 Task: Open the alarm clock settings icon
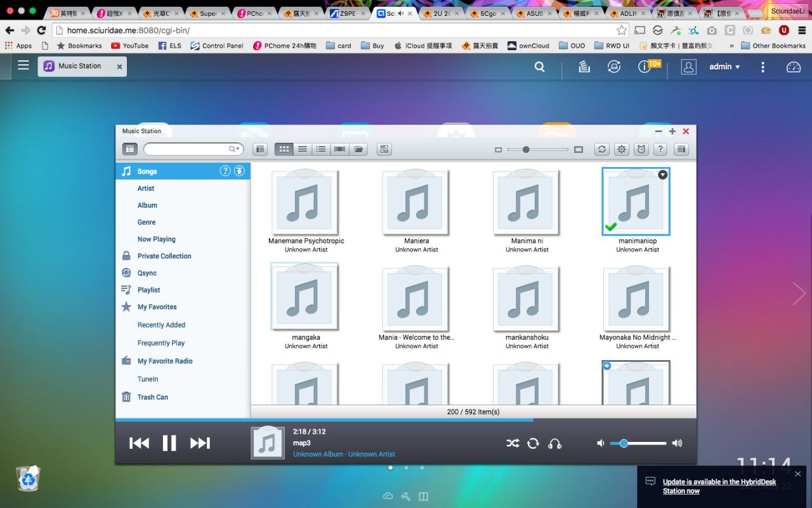point(641,149)
